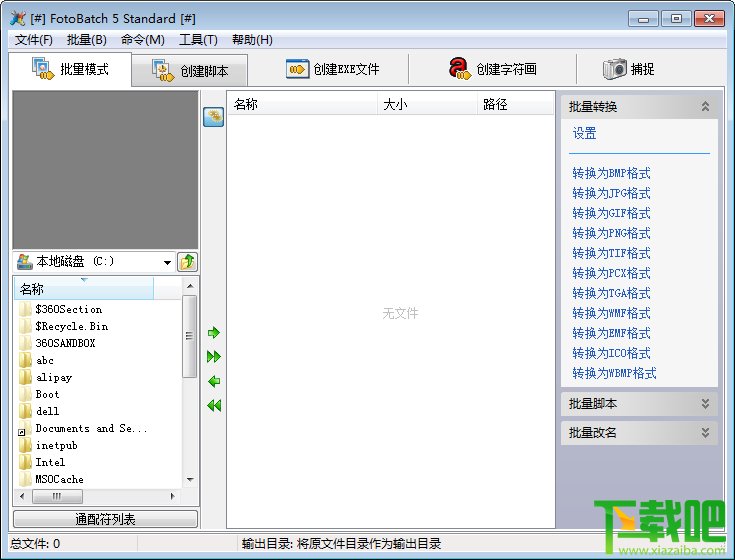Collapse the 批量转换 panel
Screen dimensions: 735x560
[705, 106]
